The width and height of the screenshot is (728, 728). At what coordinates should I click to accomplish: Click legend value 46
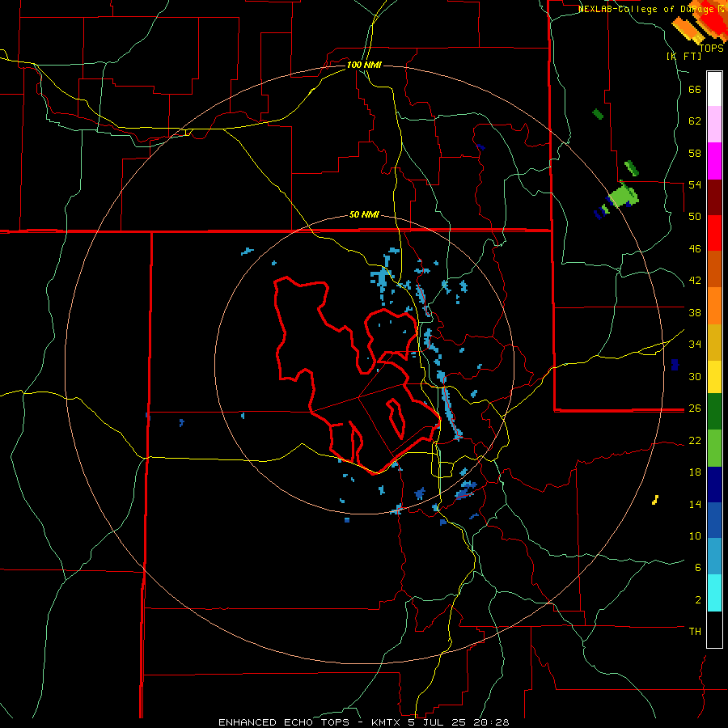pos(695,248)
